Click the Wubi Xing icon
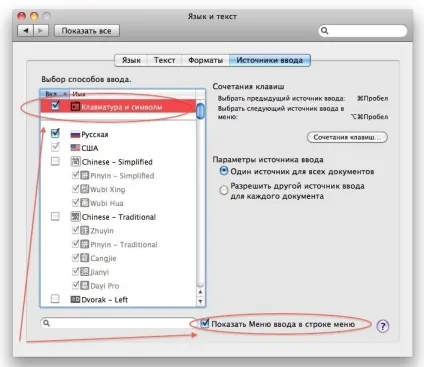Screen dimensions: 424x367 coord(85,189)
